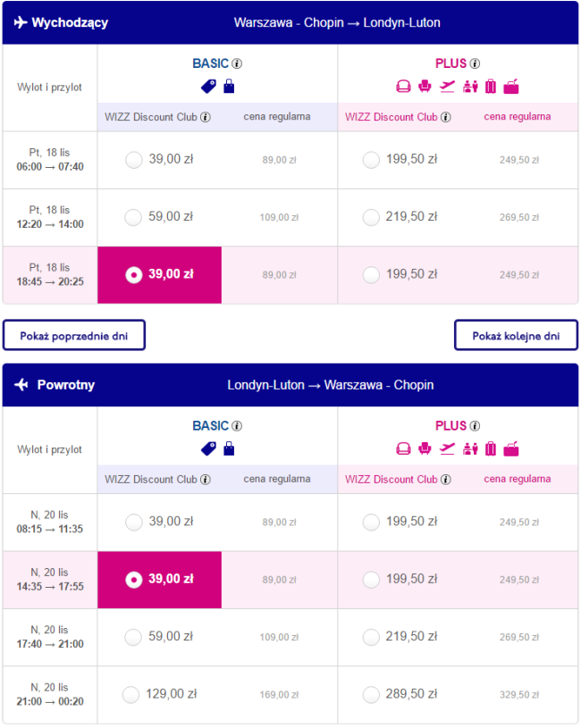Select 219,50 zł PLUS fare for 12:20 outbound flight
Viewport: 581px width, 728px height.
click(x=371, y=217)
